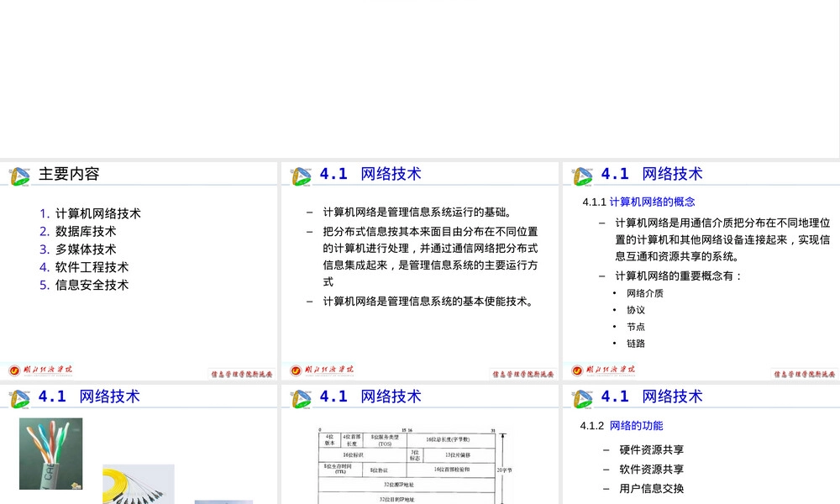Click the colorful logo beside 主要内容 title
The image size is (840, 504).
(x=20, y=176)
